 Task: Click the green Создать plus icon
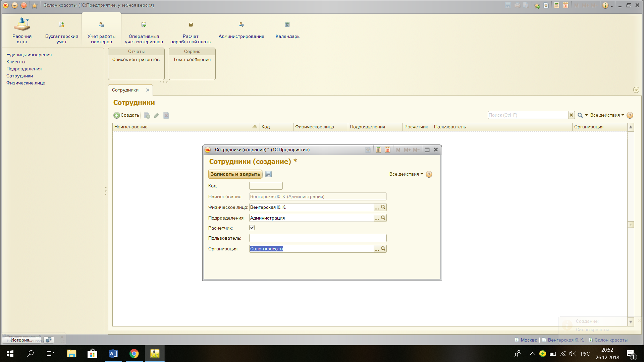point(117,115)
